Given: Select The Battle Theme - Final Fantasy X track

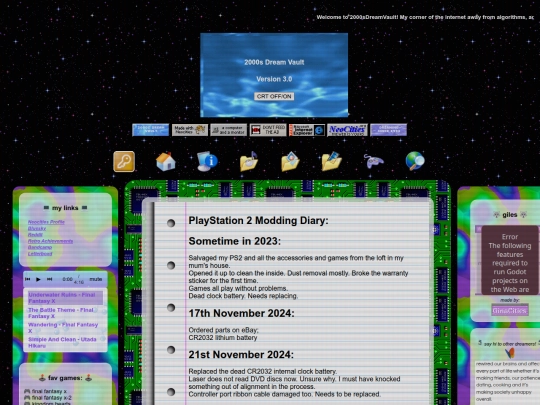Looking at the screenshot, I should 65,313.
